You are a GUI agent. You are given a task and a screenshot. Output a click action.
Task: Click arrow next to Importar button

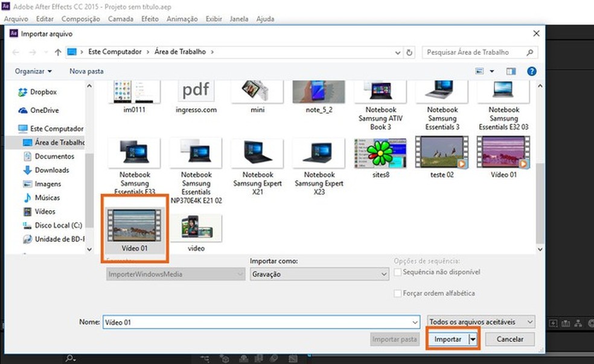(x=473, y=339)
